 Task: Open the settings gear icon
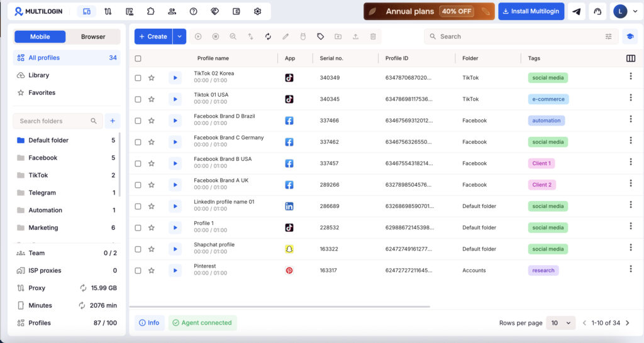[x=257, y=11]
